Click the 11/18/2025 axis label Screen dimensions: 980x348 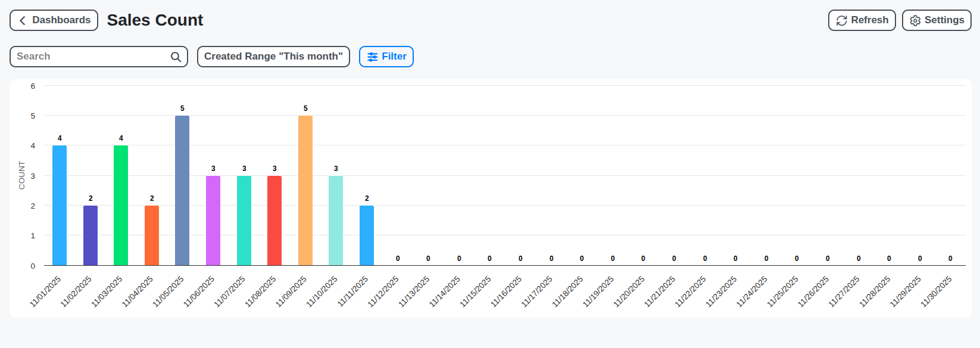click(x=568, y=291)
